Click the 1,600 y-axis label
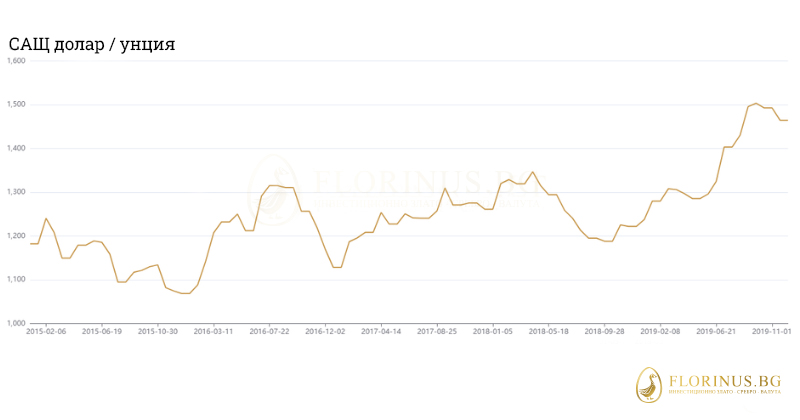This screenshot has height=420, width=800. tap(15, 61)
